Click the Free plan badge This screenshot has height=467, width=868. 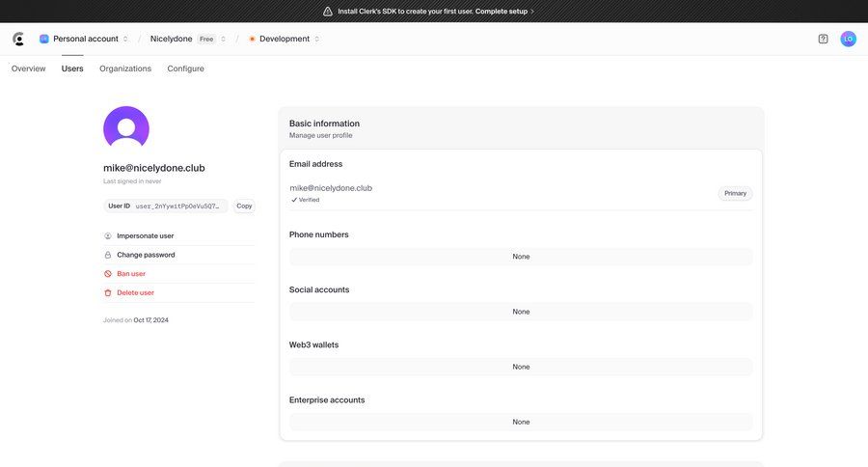coord(206,39)
